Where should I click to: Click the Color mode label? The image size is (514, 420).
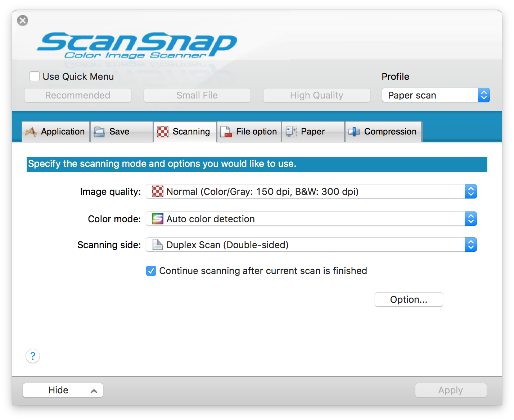(114, 219)
